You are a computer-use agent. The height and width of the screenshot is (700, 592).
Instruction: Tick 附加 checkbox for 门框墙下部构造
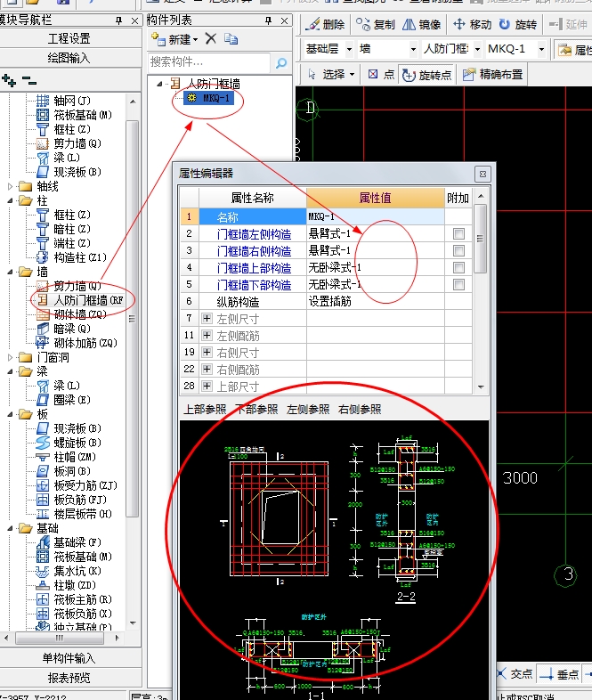(458, 284)
